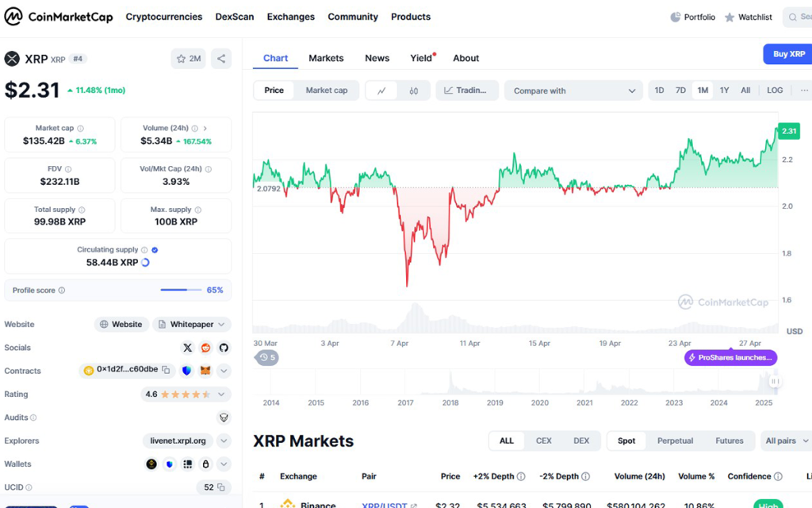812x508 pixels.
Task: Open the Cryptocurrencies nav menu
Action: pos(163,17)
